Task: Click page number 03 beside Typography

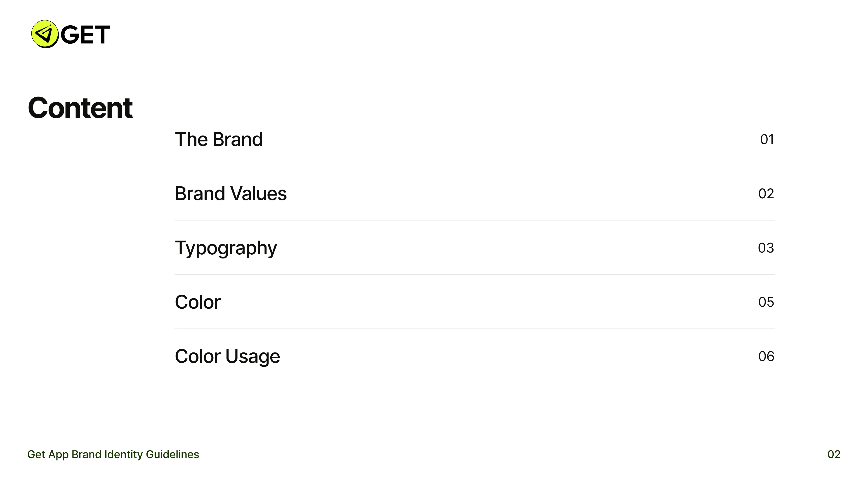Action: [766, 248]
